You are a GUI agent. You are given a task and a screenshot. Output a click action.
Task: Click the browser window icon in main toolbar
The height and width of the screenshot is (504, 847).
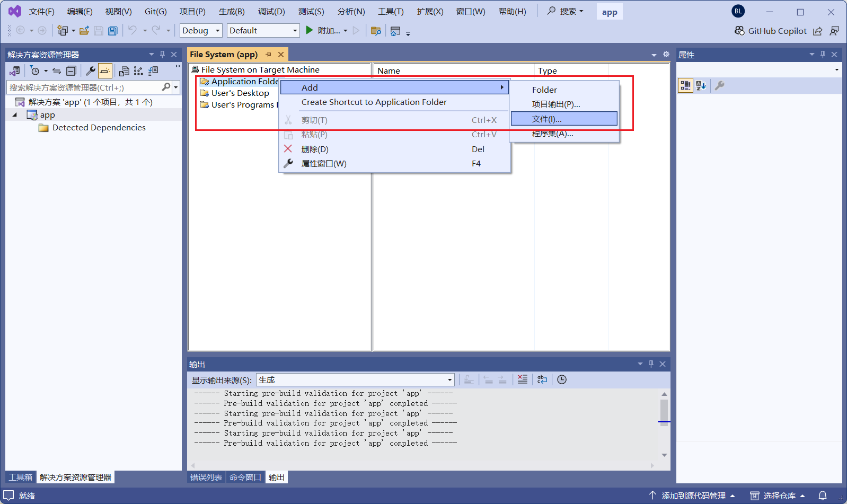pos(395,31)
